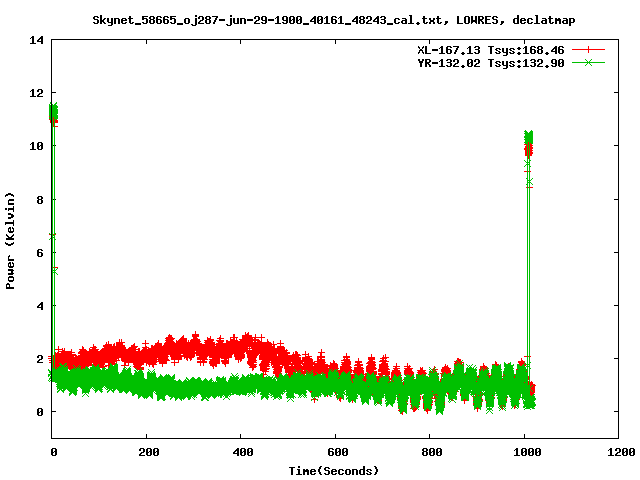Screen dimensions: 640x480
Task: Click the y-axis tick label 8
Action: [x=40, y=200]
